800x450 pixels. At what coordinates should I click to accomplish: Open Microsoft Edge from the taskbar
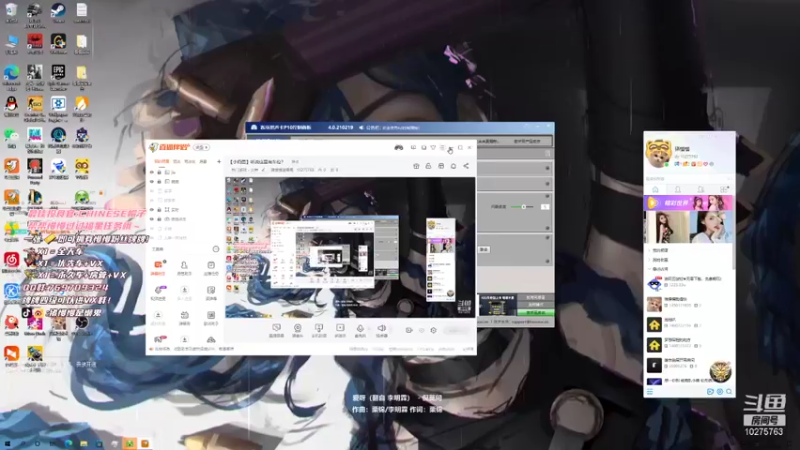click(68, 444)
